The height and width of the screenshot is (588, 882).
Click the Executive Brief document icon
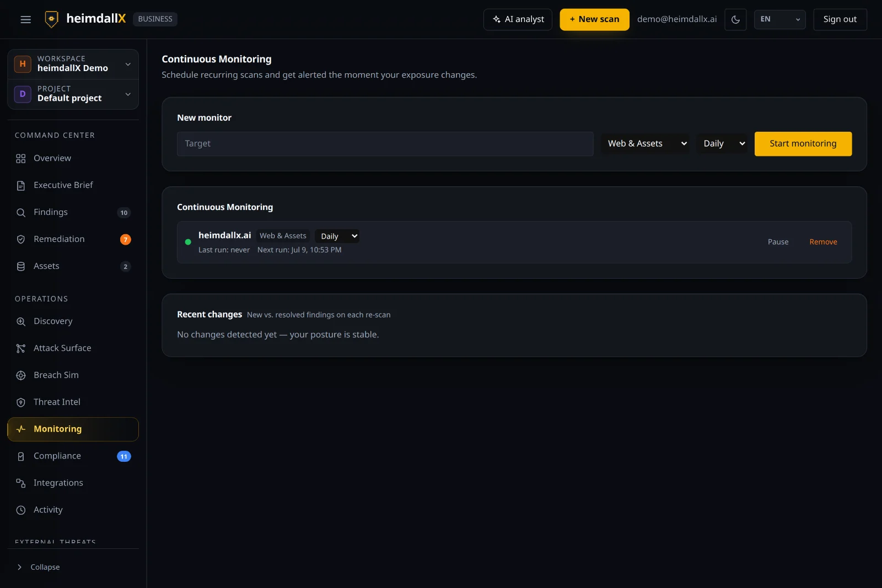coord(21,186)
